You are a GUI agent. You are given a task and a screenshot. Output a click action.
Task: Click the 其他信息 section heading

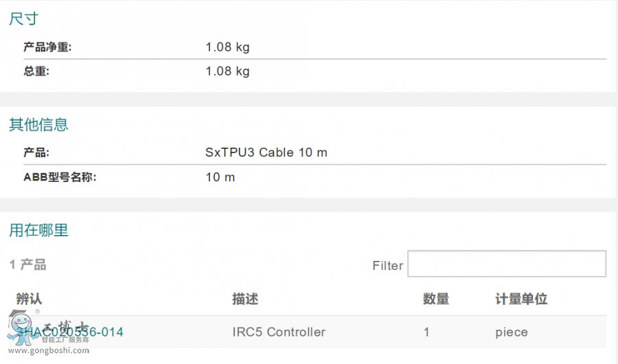(x=38, y=125)
